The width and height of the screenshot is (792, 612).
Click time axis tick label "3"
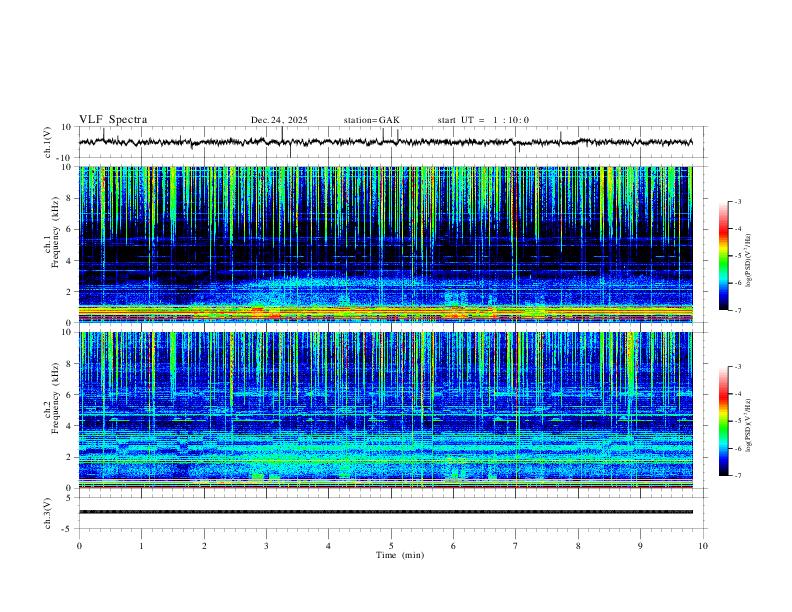pos(267,546)
